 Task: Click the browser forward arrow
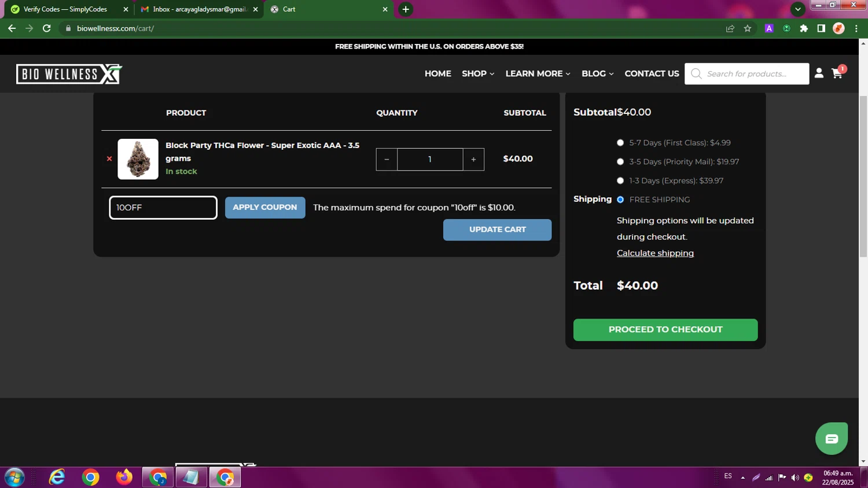[30, 28]
